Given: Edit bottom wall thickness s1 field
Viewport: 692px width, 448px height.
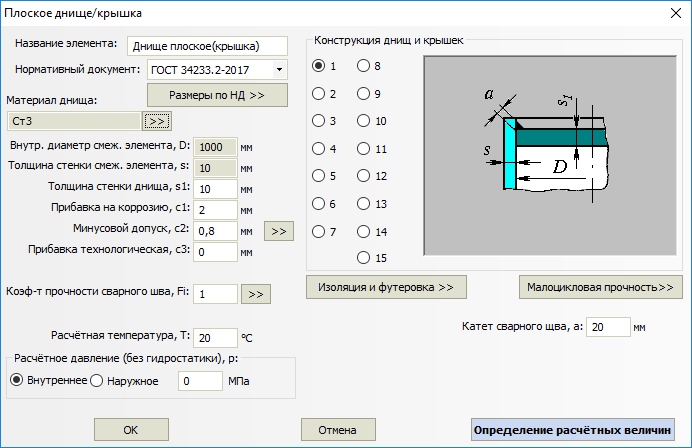Looking at the screenshot, I should 215,189.
